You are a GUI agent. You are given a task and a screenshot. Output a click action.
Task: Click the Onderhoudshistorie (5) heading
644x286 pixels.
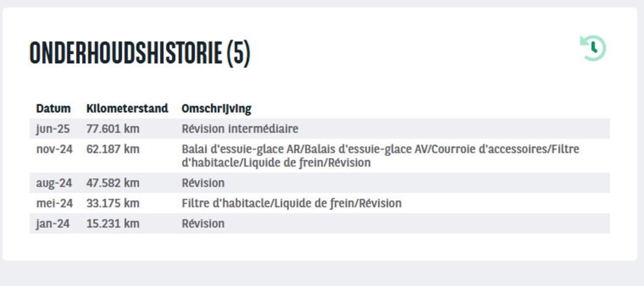tap(140, 52)
